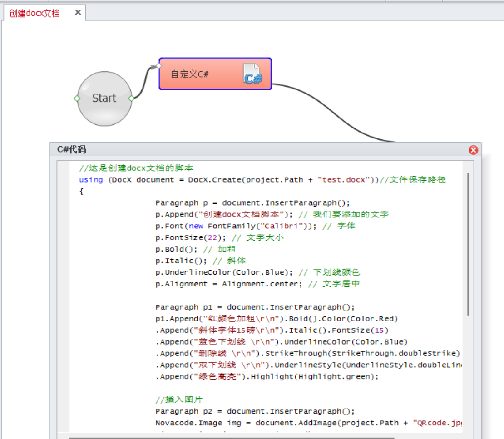The height and width of the screenshot is (439, 504).
Task: Click the p.Italic(); line
Action: 201,261
